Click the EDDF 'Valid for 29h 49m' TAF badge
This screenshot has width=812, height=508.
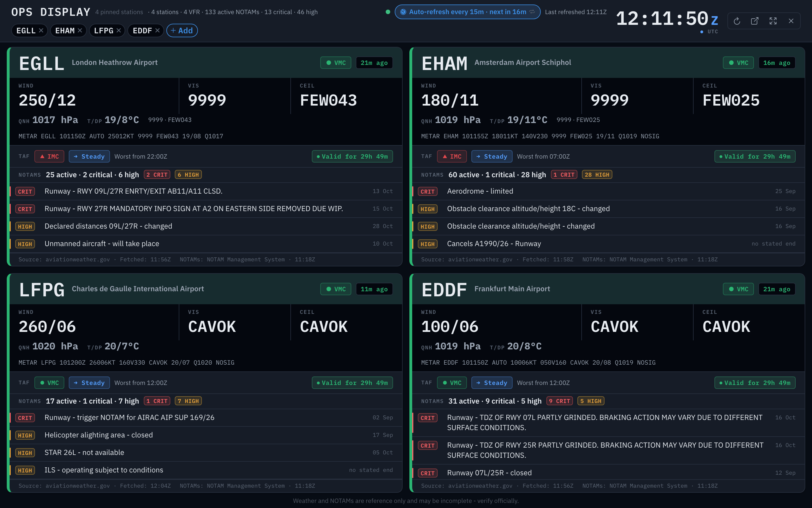755,383
